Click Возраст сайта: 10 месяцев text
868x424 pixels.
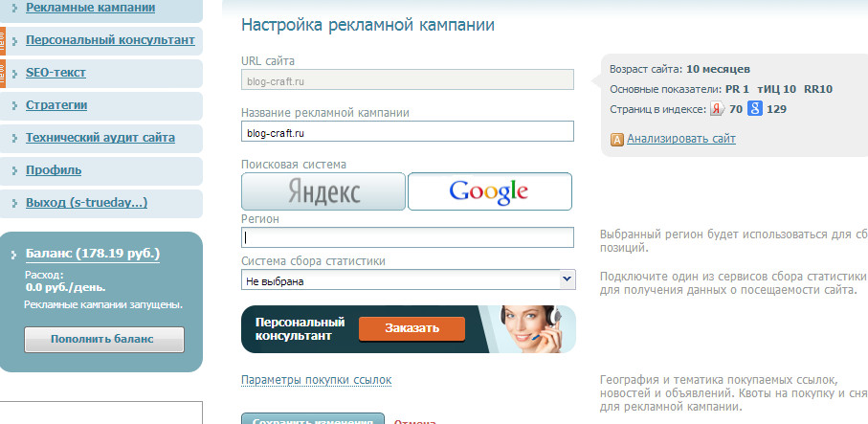click(679, 70)
